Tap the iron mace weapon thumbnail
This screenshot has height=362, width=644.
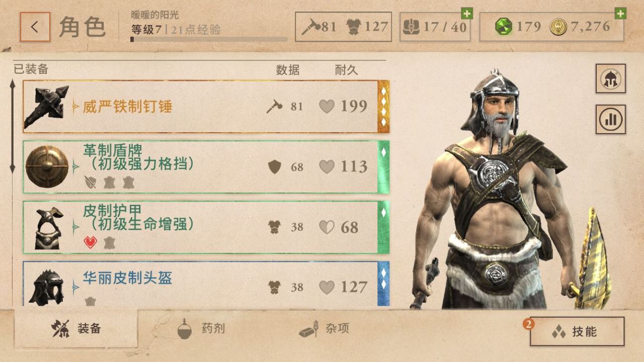click(x=46, y=107)
